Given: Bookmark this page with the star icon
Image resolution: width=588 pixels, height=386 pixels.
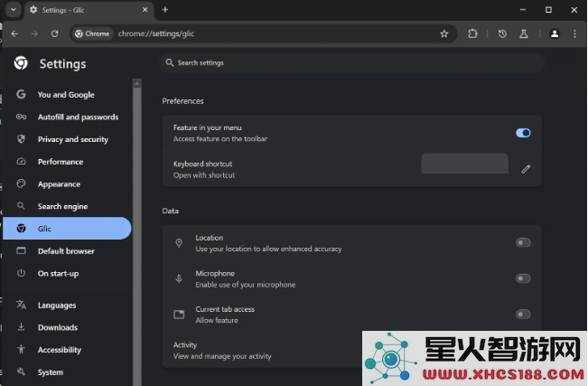Looking at the screenshot, I should 444,33.
